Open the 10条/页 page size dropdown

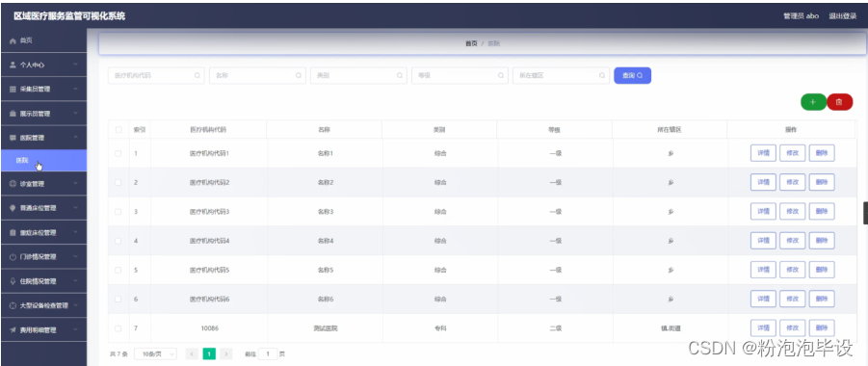coord(156,353)
